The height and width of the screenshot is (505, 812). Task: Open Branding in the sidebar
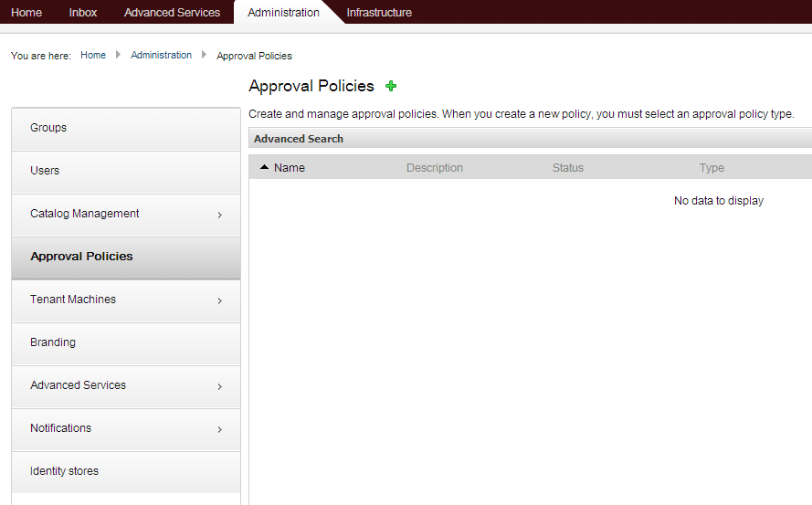53,342
